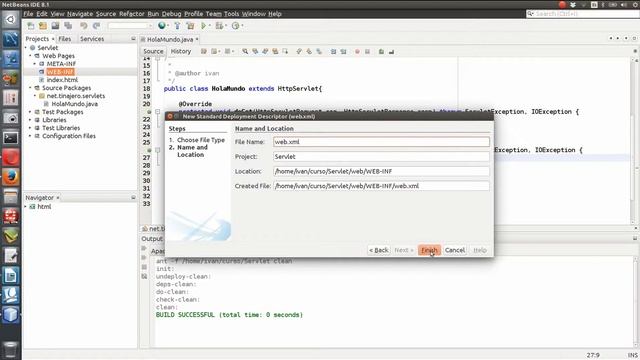Switch to the Services tab
Viewport: 640px width, 360px height.
92,39
